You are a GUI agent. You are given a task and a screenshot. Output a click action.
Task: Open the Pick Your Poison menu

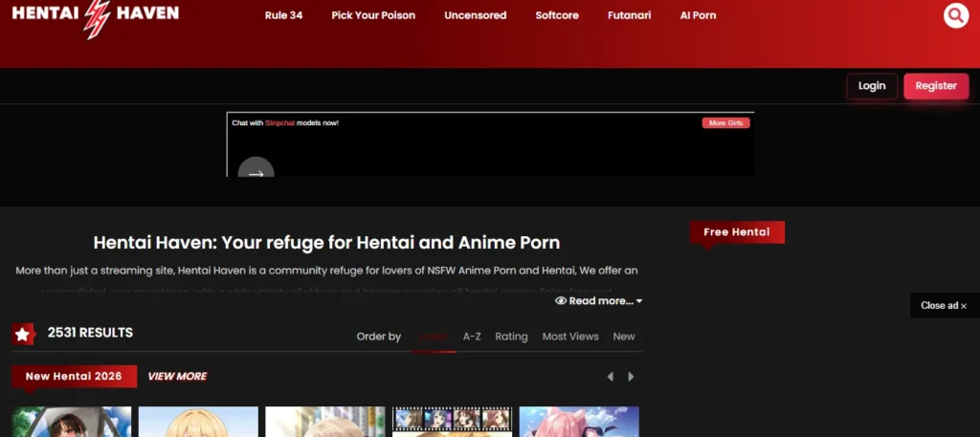373,15
